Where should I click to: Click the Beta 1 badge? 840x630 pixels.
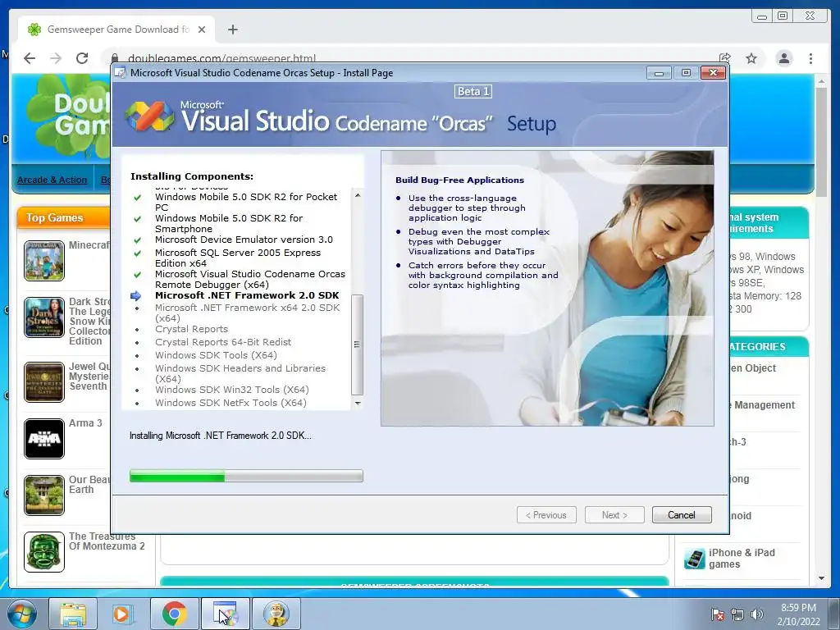pyautogui.click(x=473, y=92)
